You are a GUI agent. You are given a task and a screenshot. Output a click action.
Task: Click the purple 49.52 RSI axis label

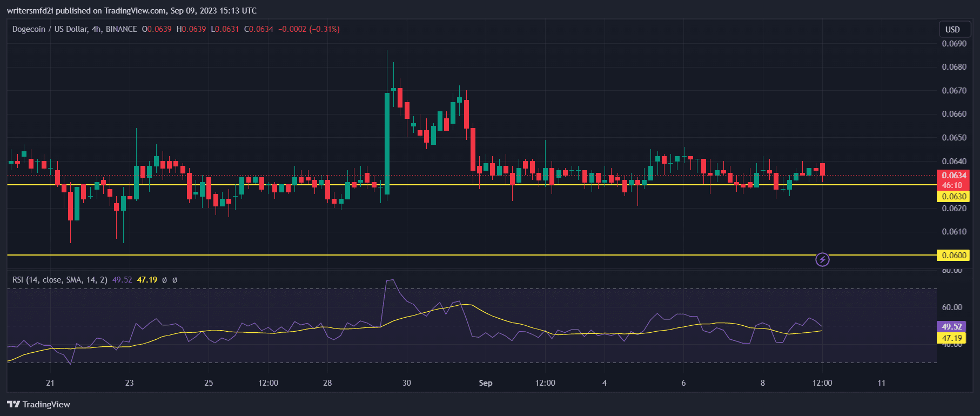point(951,327)
